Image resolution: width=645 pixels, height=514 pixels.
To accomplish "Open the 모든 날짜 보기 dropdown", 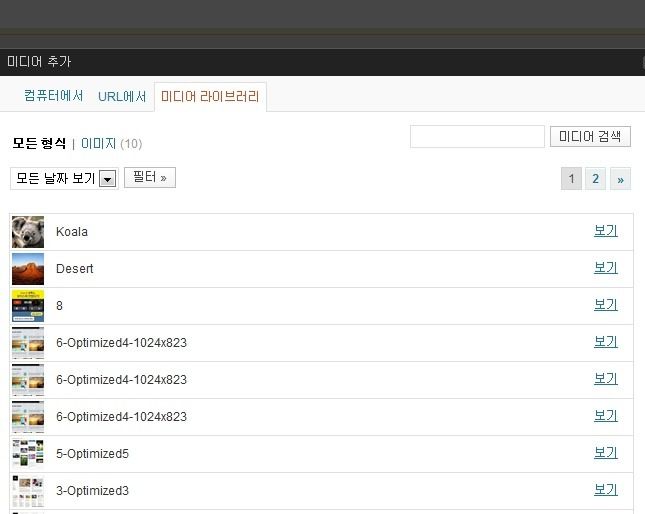I will [x=64, y=178].
